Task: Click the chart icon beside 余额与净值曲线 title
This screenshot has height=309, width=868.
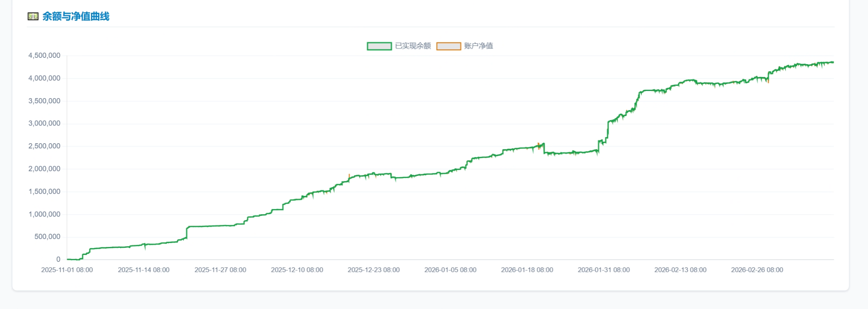Action: [33, 17]
